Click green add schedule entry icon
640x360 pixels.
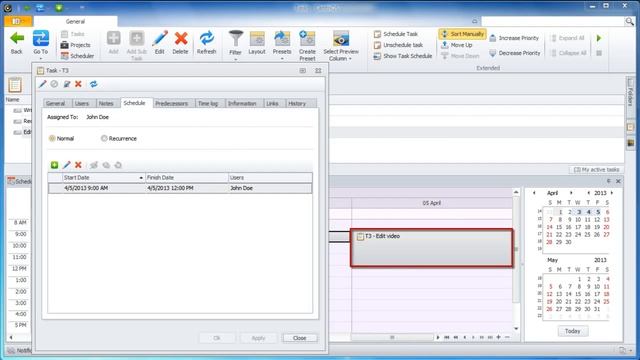54,165
